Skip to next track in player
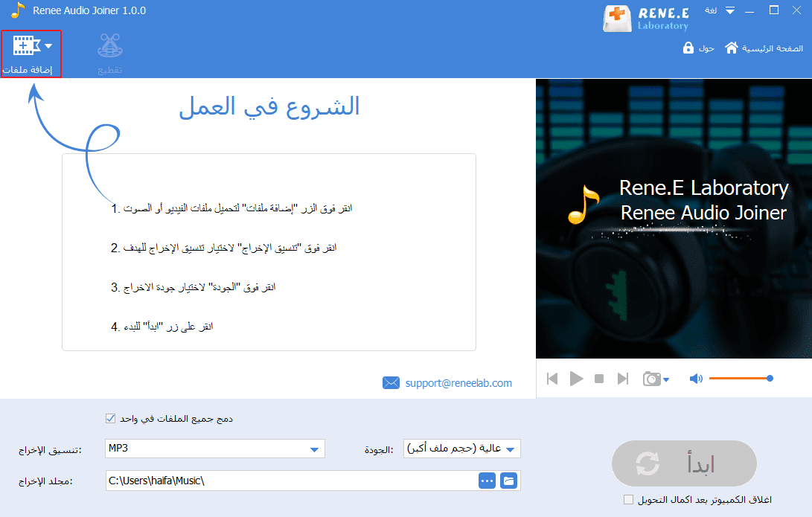 coord(623,379)
